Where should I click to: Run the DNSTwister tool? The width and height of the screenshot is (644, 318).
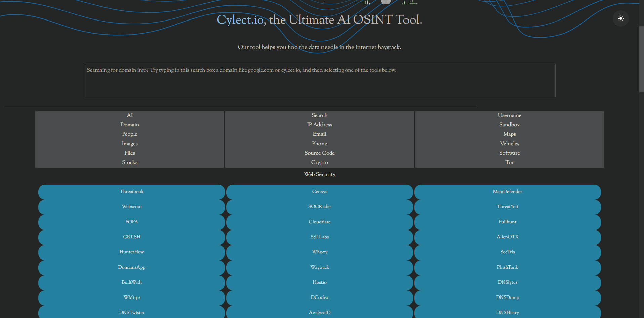coord(132,312)
